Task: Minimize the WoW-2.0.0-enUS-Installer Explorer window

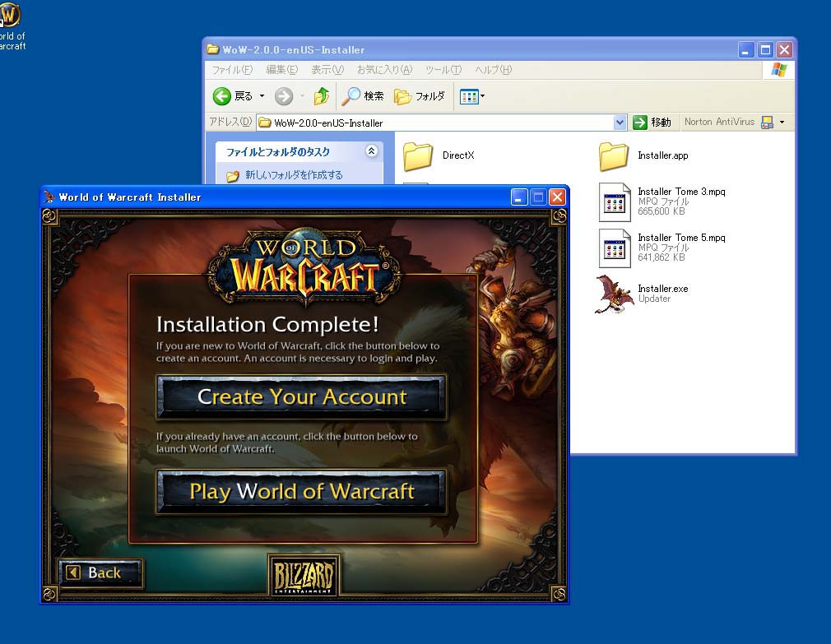Action: pos(746,50)
